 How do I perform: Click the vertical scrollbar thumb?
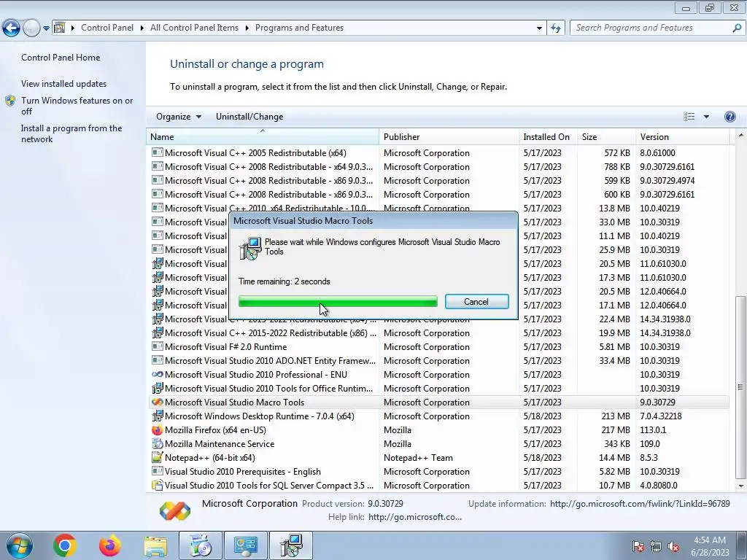740,387
